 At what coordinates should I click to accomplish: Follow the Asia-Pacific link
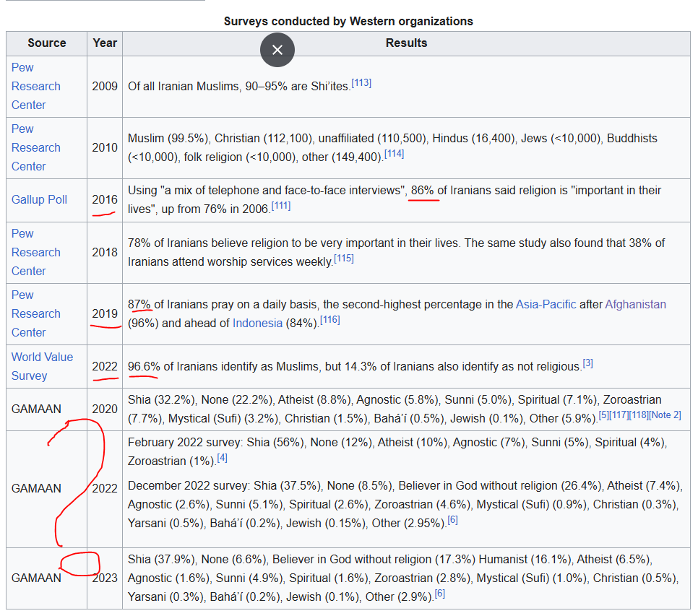pyautogui.click(x=546, y=305)
